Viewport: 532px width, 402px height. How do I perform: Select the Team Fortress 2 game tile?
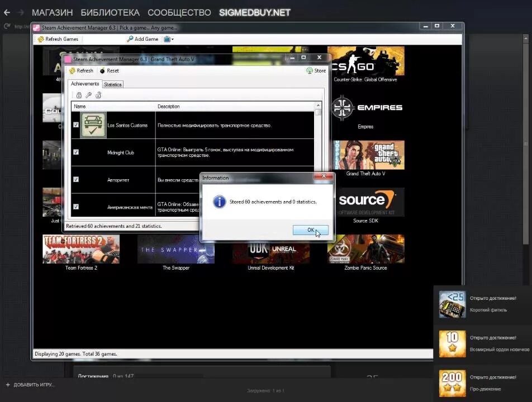point(81,253)
